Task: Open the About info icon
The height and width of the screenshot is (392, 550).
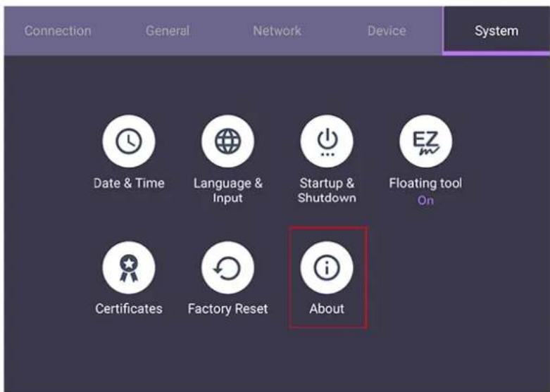Action: pos(327,267)
